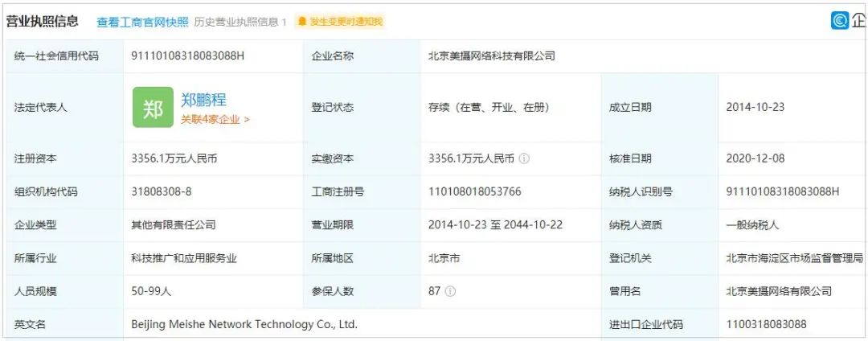Click company name 北京美摄网络科技有限公司
The height and width of the screenshot is (341, 868).
pyautogui.click(x=492, y=56)
